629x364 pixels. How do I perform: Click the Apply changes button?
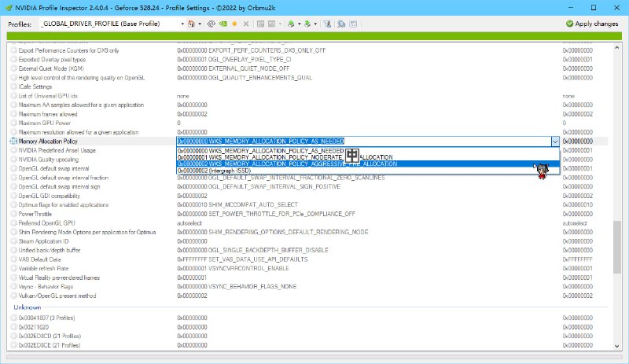tap(592, 24)
